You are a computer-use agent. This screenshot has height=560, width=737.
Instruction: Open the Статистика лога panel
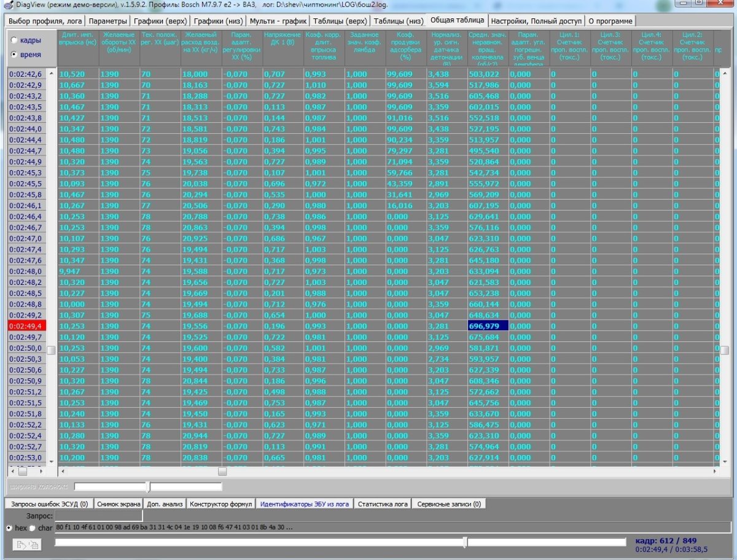[383, 504]
